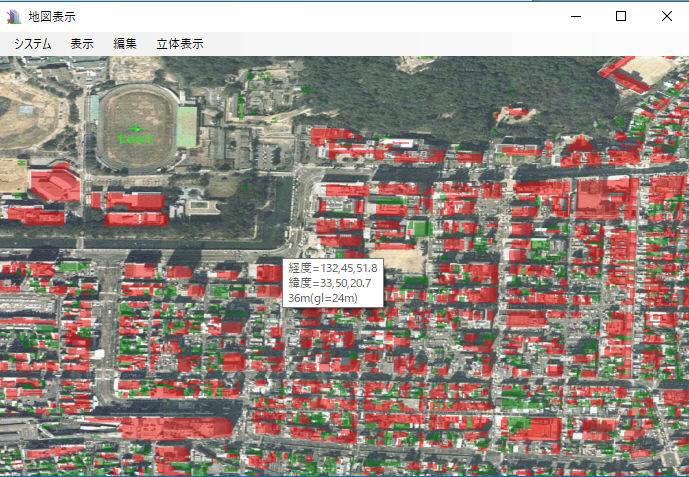Click the large red square building at right
This screenshot has width=689, height=477.
click(x=603, y=197)
